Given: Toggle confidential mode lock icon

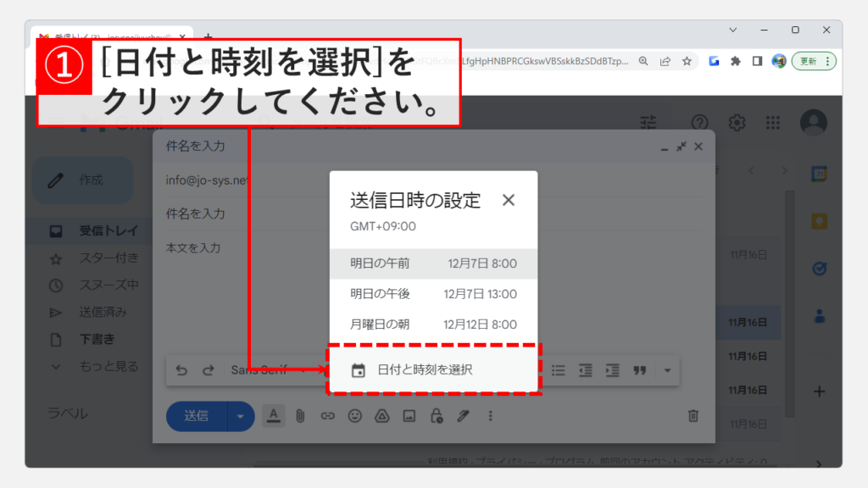Looking at the screenshot, I should pyautogui.click(x=437, y=416).
